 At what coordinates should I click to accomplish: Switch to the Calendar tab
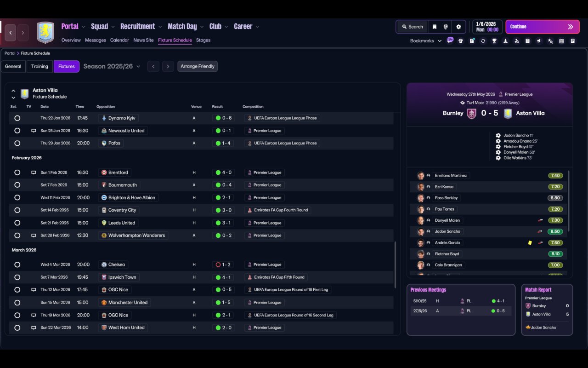(119, 40)
